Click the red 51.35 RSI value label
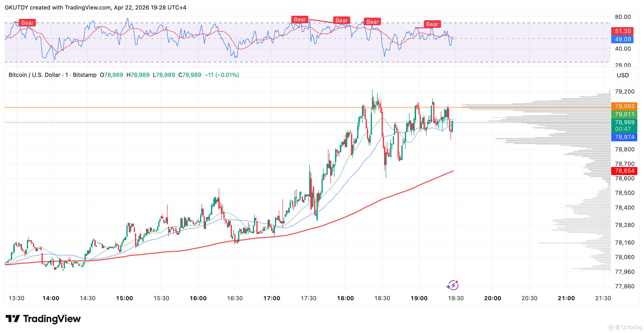644x333 pixels. (623, 31)
